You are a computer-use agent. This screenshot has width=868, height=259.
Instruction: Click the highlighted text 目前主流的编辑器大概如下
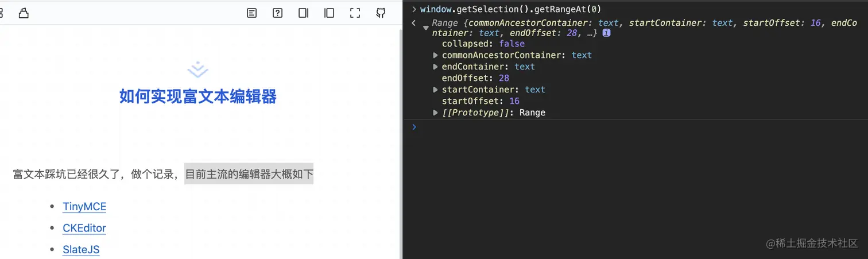click(249, 173)
